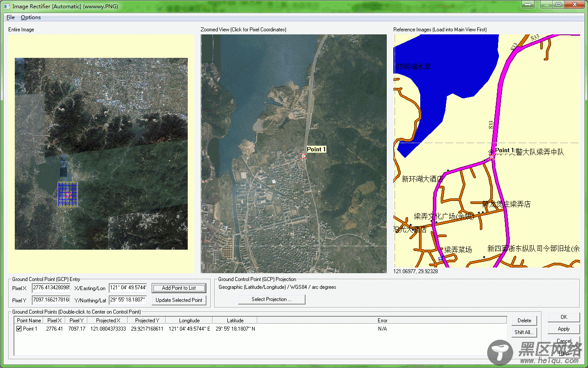Viewport: 588px width, 368px height.
Task: Open the Options menu
Action: coord(31,17)
